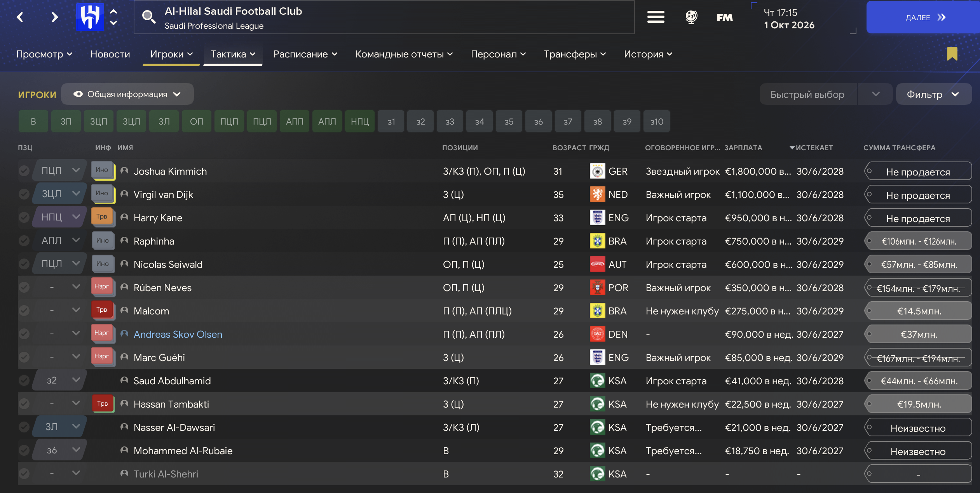Toggle selection circle for Virgil van Dijk
The height and width of the screenshot is (493, 980).
pos(24,194)
